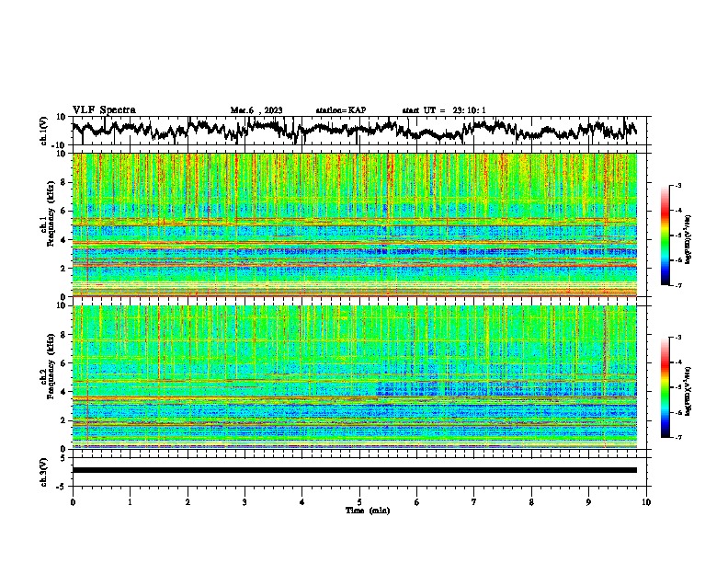Click time axis tick label '7'
Viewport: 728px width, 563px height.
pos(474,501)
